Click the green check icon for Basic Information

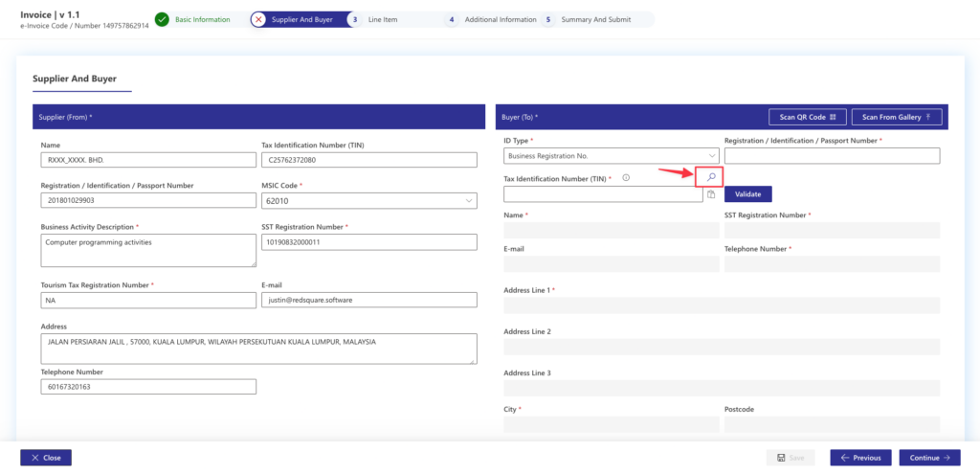click(x=162, y=19)
